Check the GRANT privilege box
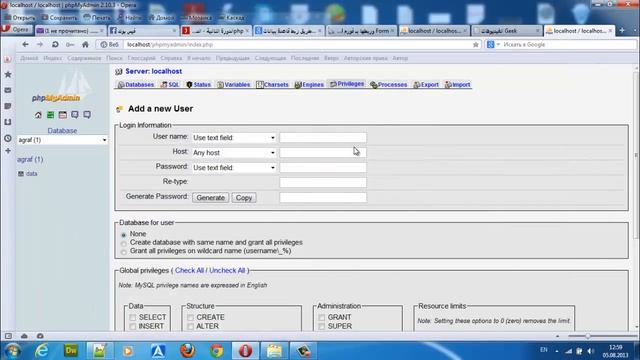 pyautogui.click(x=322, y=318)
